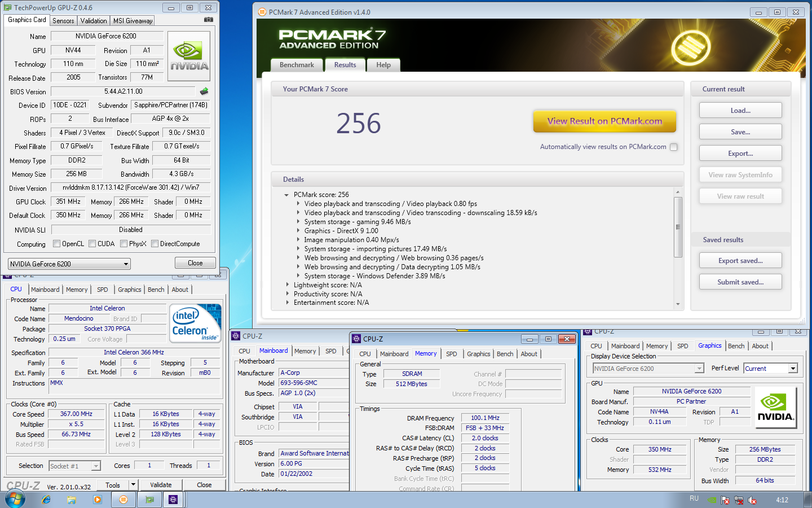
Task: Launch Internet Explorer from taskbar
Action: 46,500
